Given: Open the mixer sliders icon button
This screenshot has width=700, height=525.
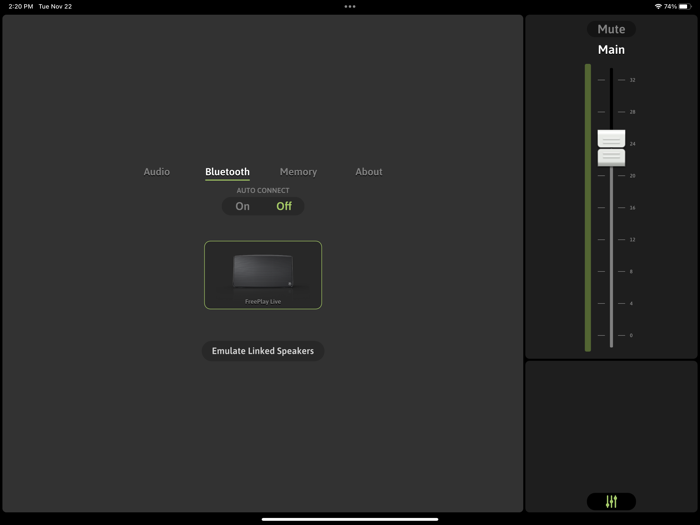Looking at the screenshot, I should 611,501.
